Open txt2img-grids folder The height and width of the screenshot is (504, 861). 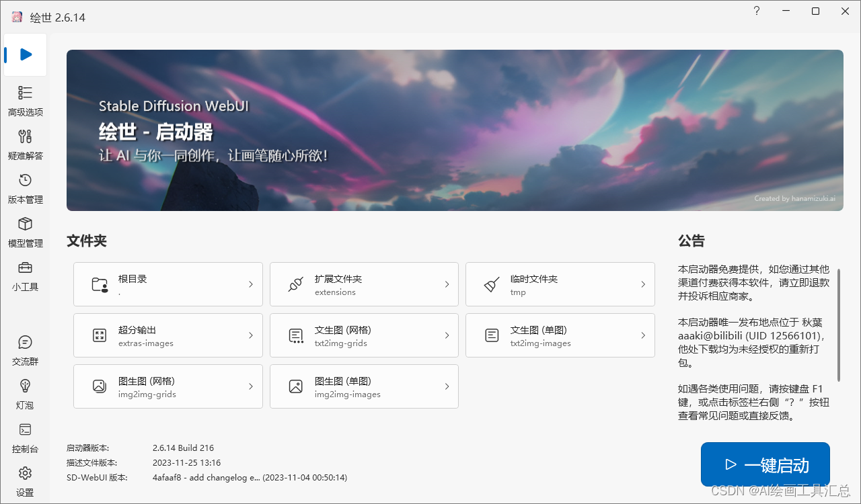pos(364,335)
